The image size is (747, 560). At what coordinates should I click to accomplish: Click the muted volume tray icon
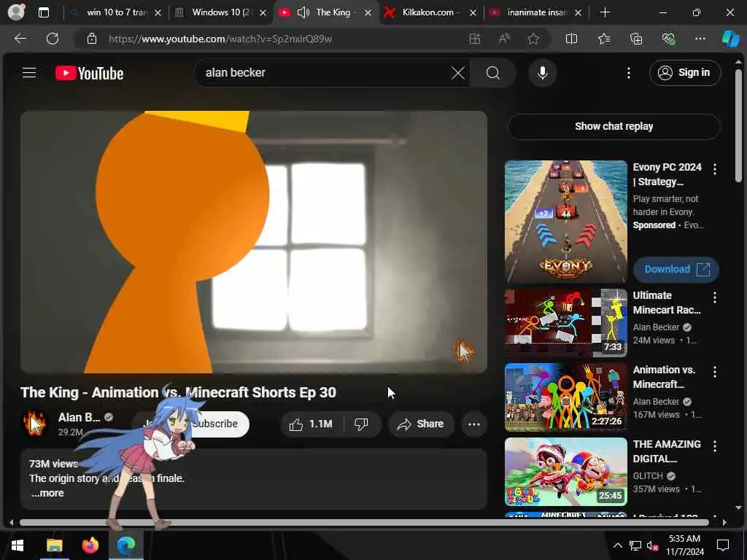click(x=652, y=545)
